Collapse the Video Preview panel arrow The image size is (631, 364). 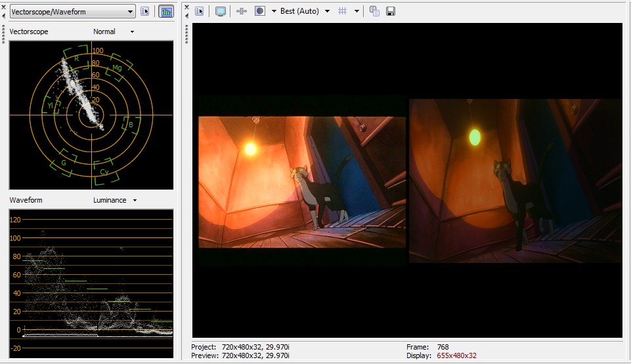tap(186, 16)
